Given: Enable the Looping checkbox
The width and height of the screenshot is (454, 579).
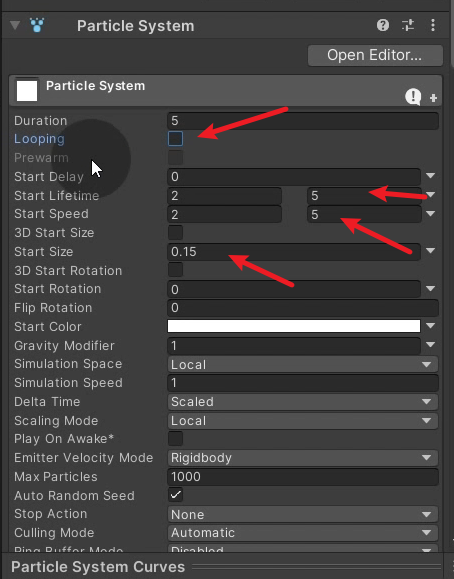Looking at the screenshot, I should pyautogui.click(x=175, y=138).
